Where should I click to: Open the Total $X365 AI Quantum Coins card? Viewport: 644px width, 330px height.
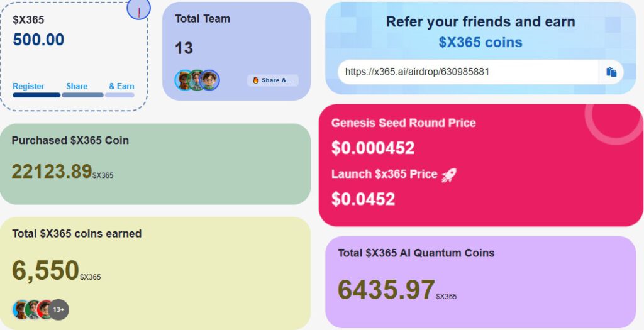pyautogui.click(x=480, y=282)
